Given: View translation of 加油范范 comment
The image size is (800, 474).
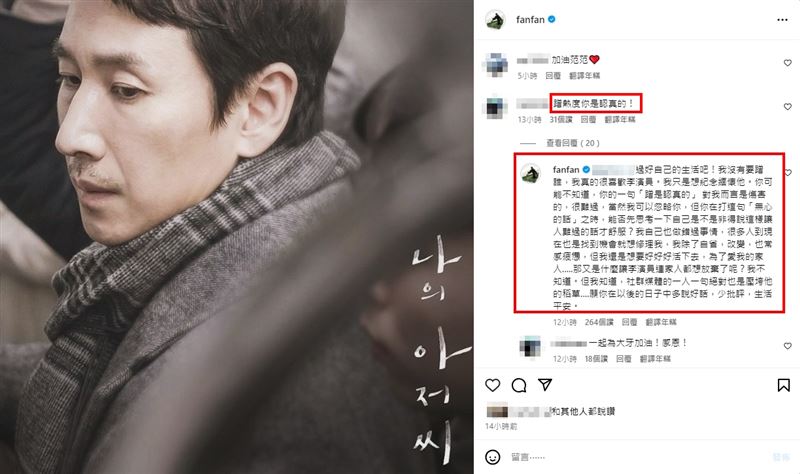Looking at the screenshot, I should pyautogui.click(x=585, y=76).
